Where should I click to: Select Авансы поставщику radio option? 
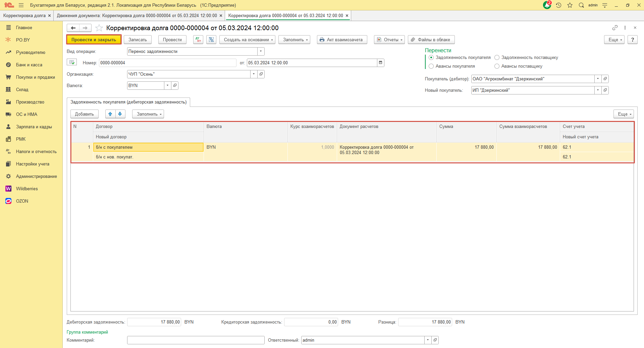tap(497, 66)
